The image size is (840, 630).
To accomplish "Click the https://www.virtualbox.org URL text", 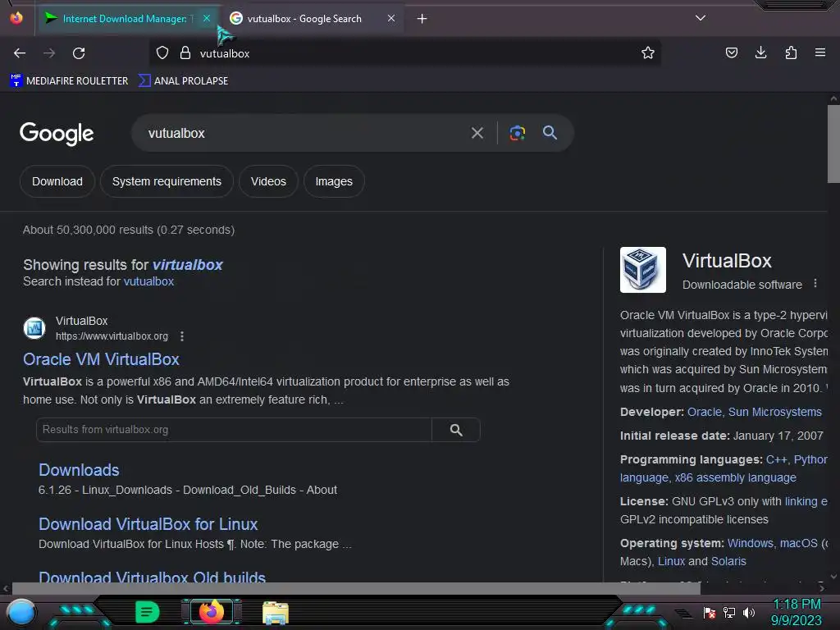I will 112,336.
